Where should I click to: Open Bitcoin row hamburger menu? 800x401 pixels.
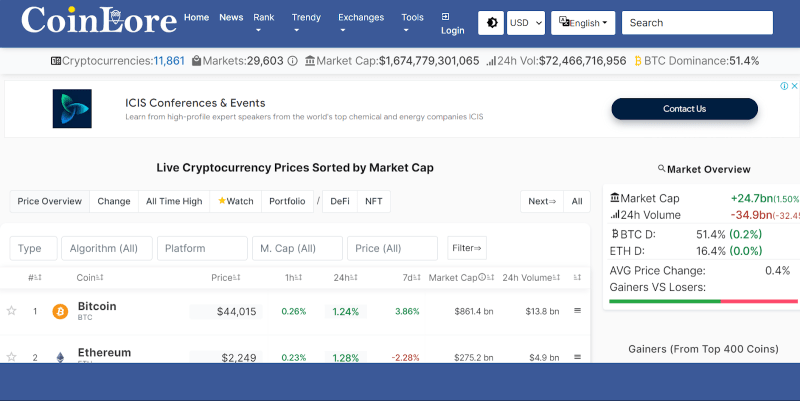(x=578, y=310)
